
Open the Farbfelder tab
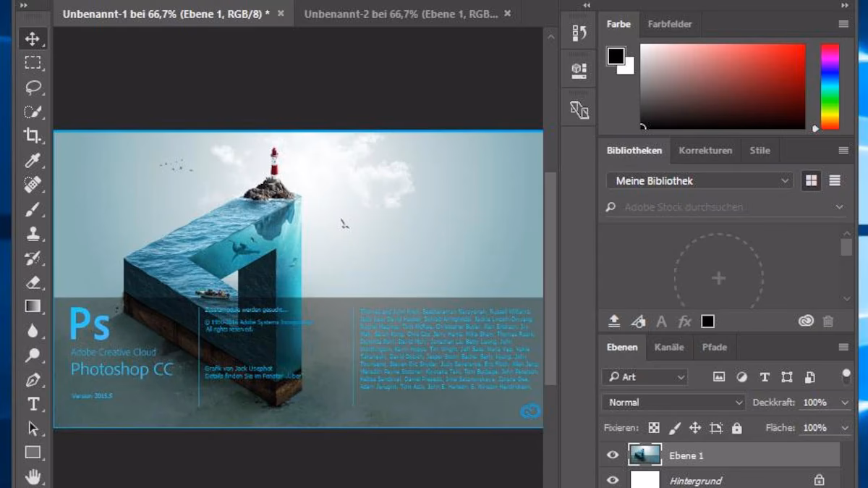[x=670, y=23]
